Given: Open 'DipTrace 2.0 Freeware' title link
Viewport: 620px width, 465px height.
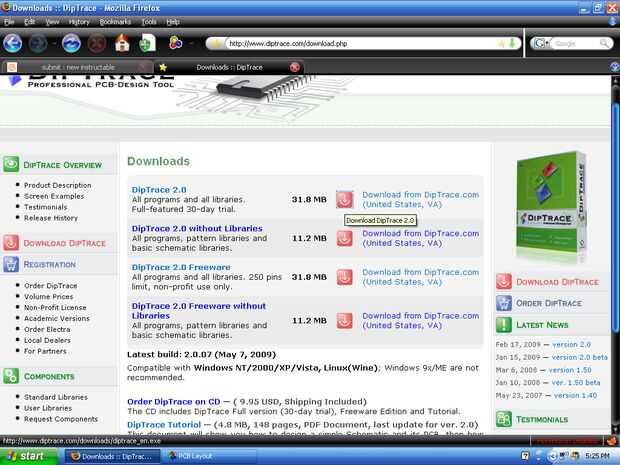Looking at the screenshot, I should [181, 267].
